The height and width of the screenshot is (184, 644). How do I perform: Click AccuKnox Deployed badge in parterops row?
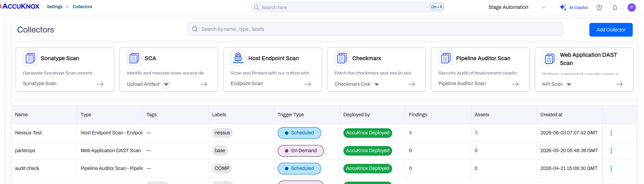[x=368, y=151]
